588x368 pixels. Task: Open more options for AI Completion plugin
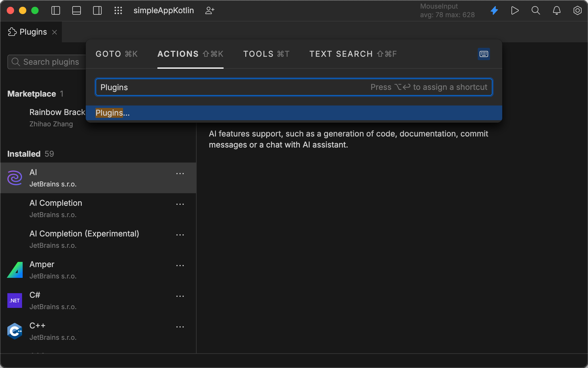point(180,204)
